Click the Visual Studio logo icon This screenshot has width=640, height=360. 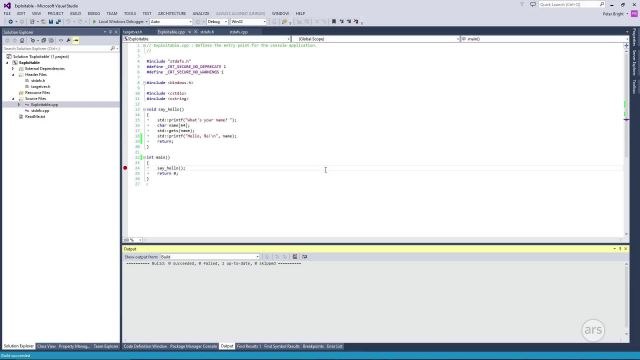(x=7, y=5)
